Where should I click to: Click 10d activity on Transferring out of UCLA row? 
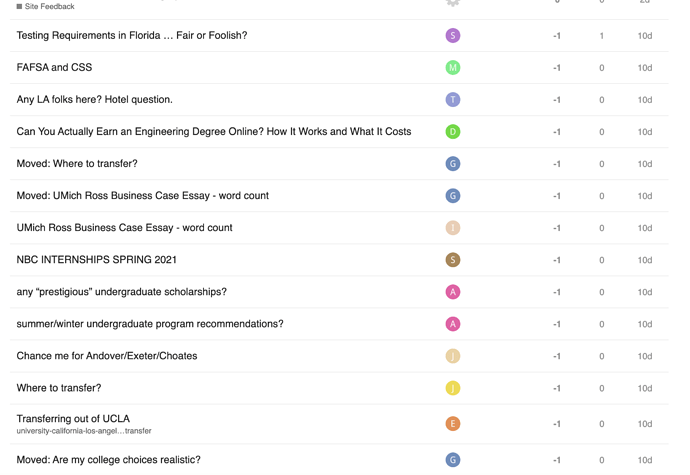[645, 424]
